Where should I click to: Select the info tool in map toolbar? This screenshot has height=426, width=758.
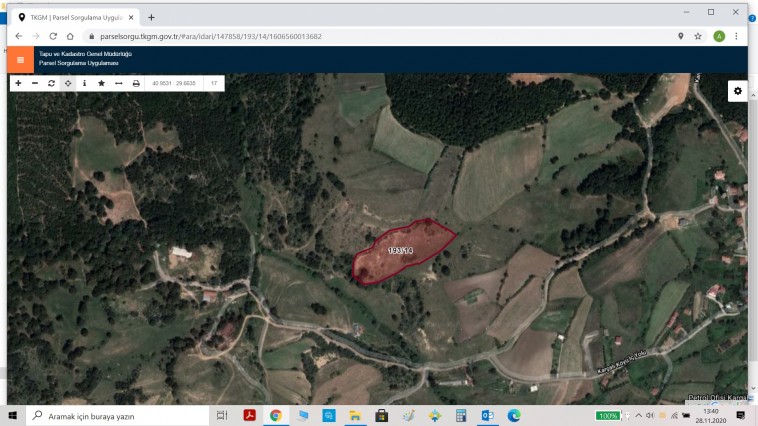(84, 83)
